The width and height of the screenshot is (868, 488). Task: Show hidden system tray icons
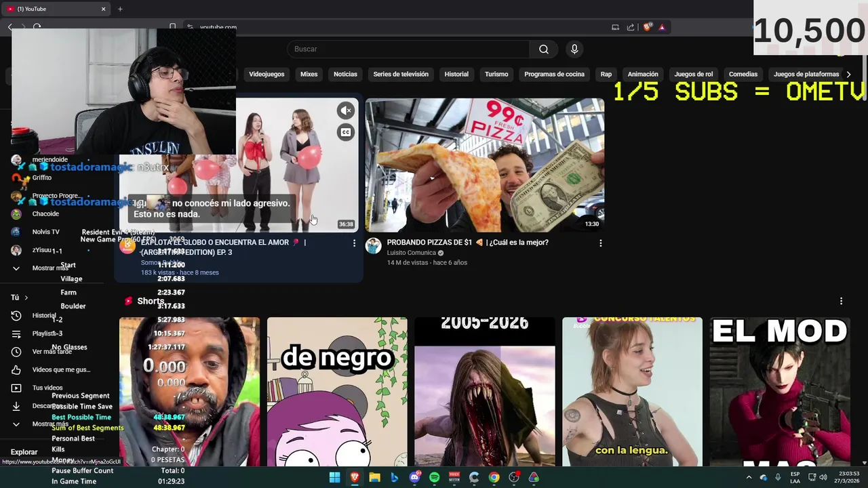(x=749, y=477)
